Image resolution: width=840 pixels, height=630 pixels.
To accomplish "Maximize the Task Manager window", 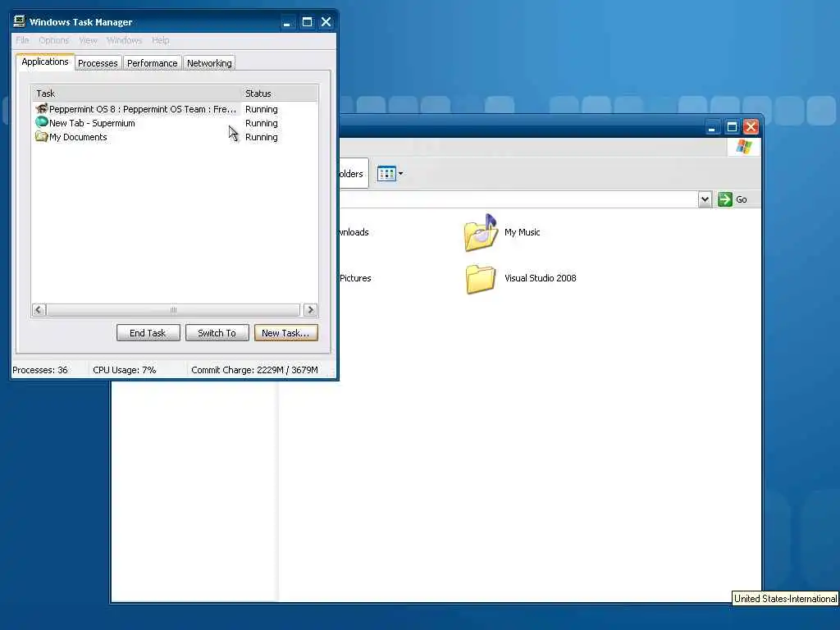I will [307, 22].
